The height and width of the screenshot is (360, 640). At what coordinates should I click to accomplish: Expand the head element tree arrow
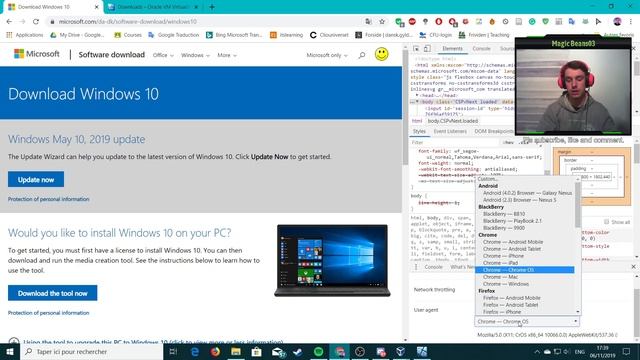(x=417, y=95)
